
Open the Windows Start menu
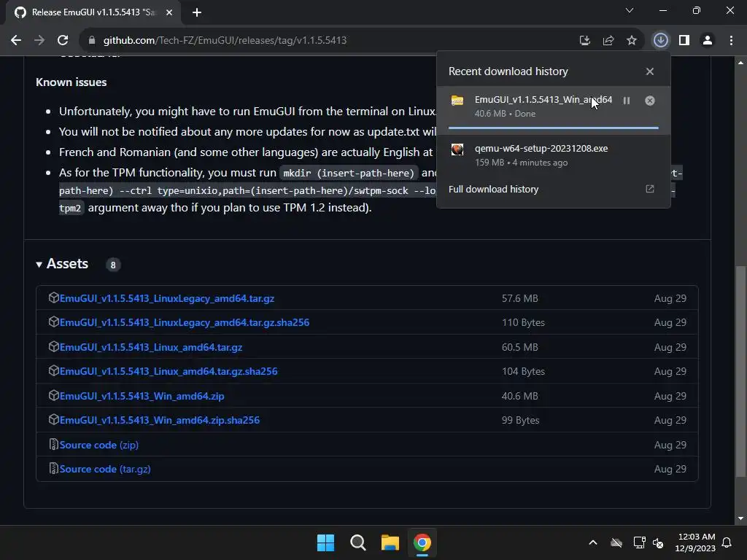pos(326,542)
